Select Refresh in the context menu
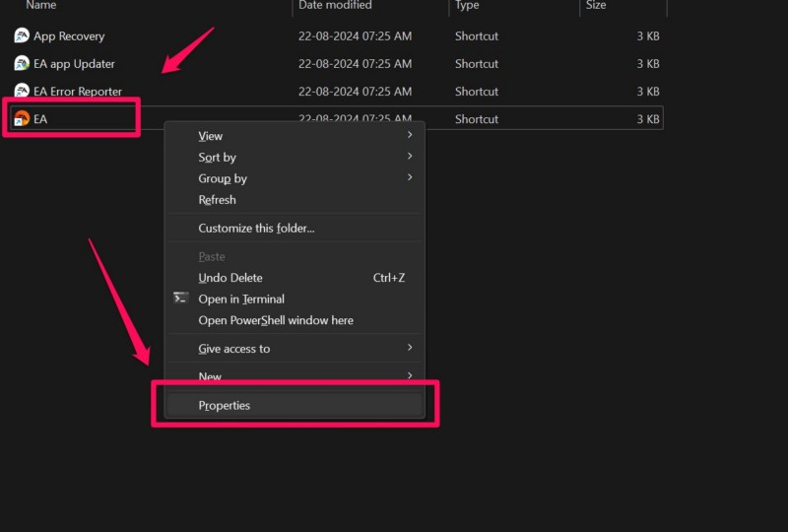The height and width of the screenshot is (532, 788). [217, 200]
